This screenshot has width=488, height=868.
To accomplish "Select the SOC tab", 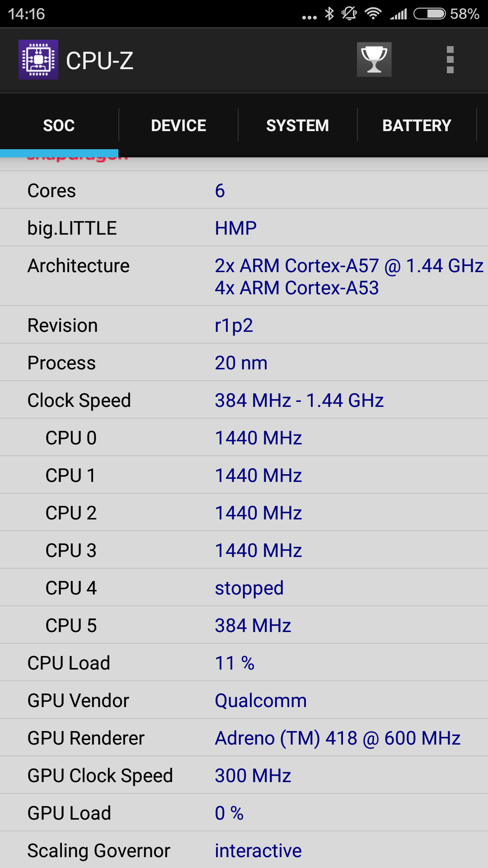I will pyautogui.click(x=59, y=125).
